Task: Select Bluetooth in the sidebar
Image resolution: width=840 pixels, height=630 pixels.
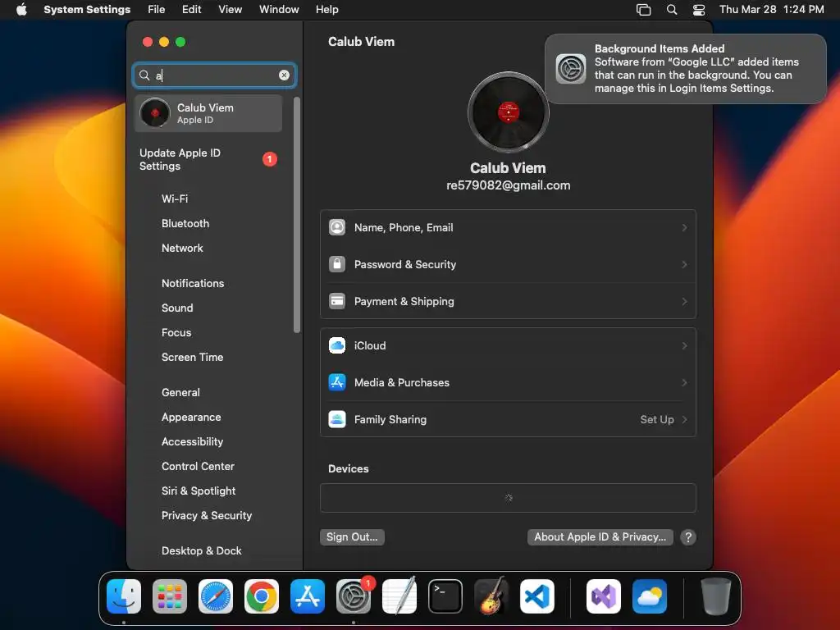Action: [x=185, y=223]
